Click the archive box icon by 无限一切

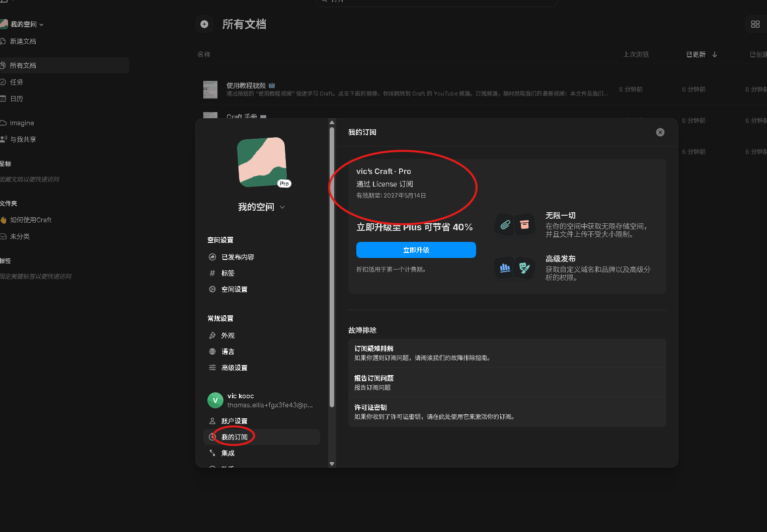525,224
